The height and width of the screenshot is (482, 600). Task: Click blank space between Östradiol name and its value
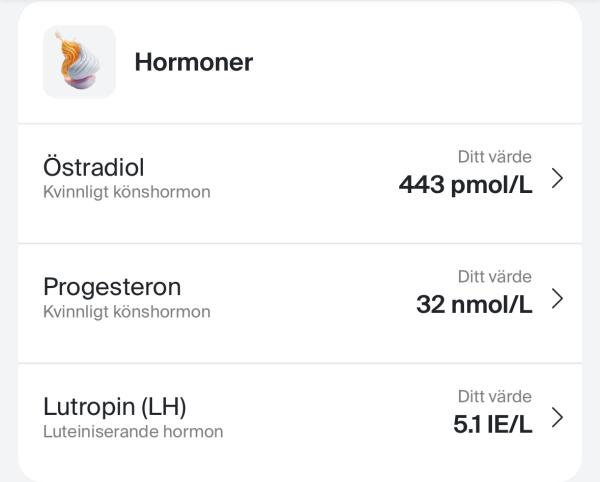pos(300,178)
